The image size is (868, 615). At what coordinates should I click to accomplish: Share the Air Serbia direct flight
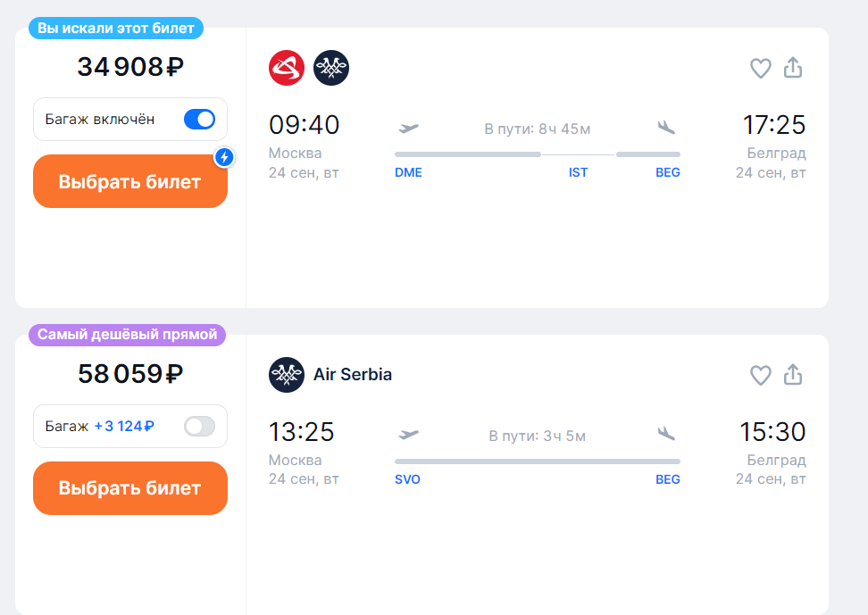click(x=793, y=375)
